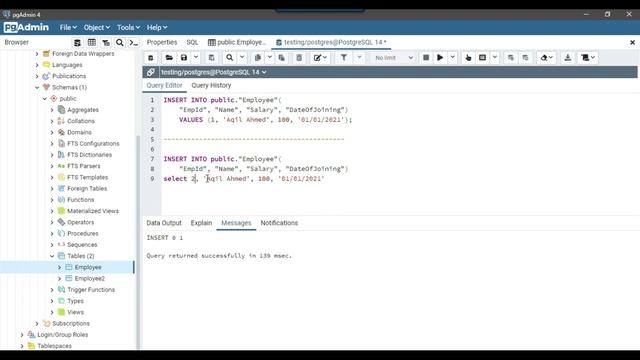Collapse the Tables (2) tree node
640x360 pixels.
[x=52, y=256]
